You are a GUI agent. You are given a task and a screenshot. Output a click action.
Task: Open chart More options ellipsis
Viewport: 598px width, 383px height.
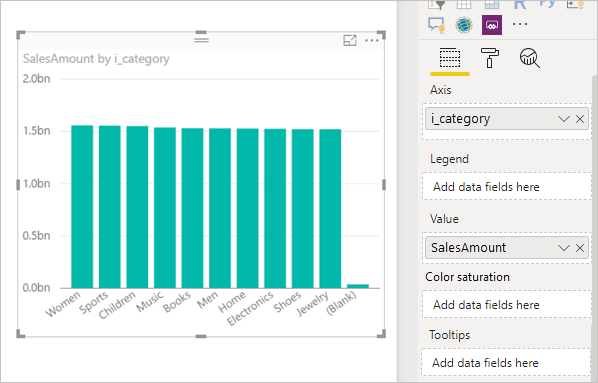[372, 40]
